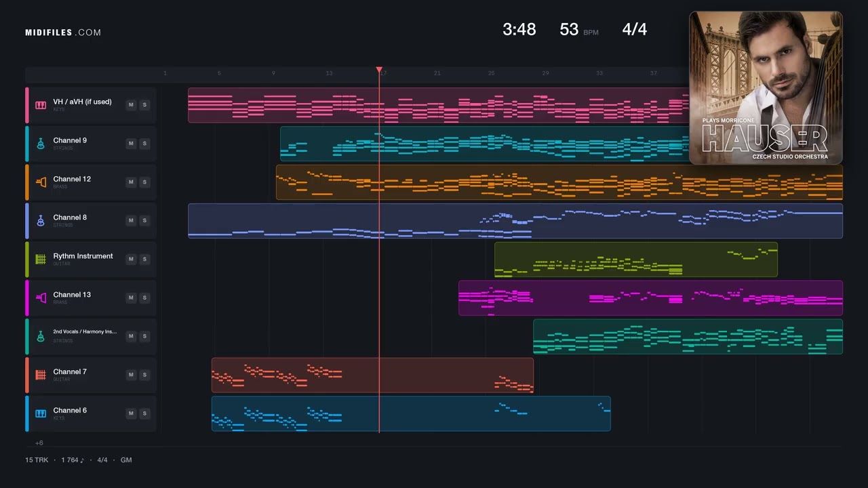
Task: Click the 3:48 song duration
Action: [519, 29]
